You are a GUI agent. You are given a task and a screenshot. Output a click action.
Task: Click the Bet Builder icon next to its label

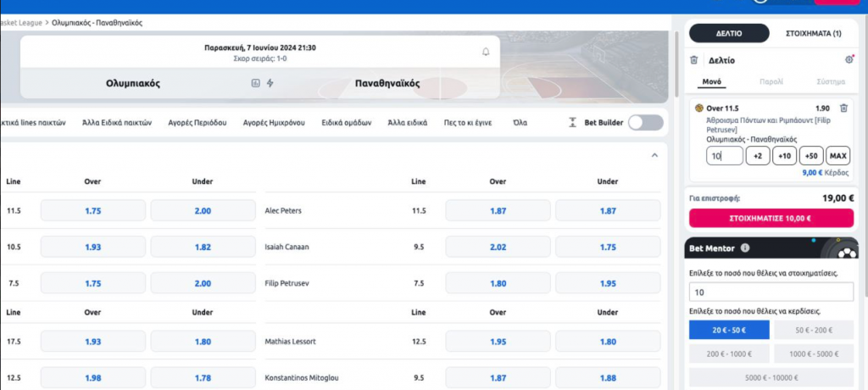click(x=573, y=123)
